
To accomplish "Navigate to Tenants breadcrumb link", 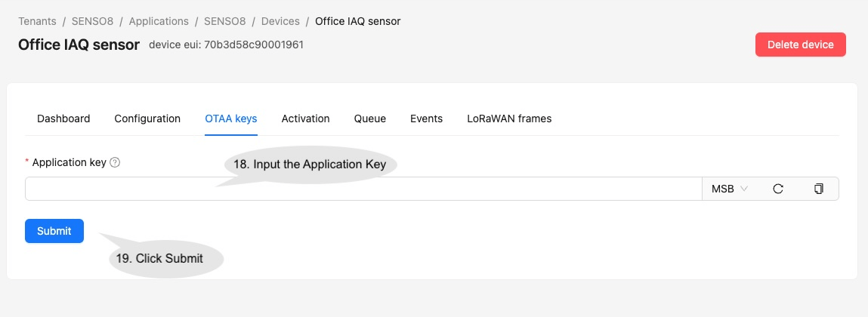I will click(x=37, y=21).
